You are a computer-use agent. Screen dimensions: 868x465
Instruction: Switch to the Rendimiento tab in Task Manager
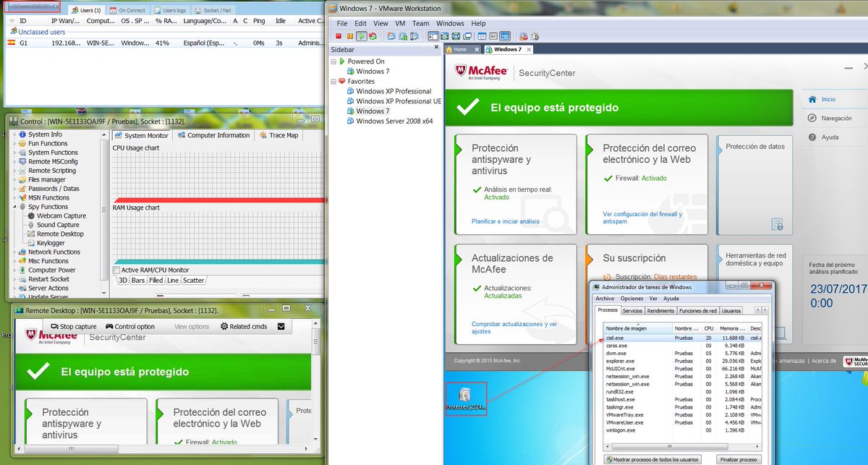(660, 310)
